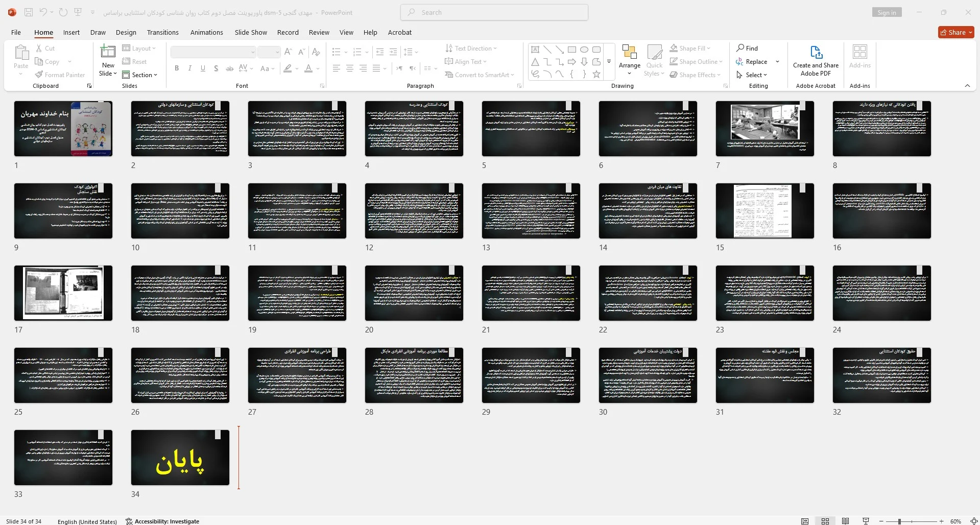The image size is (980, 525).
Task: Open the Transitions tab
Action: click(x=162, y=32)
